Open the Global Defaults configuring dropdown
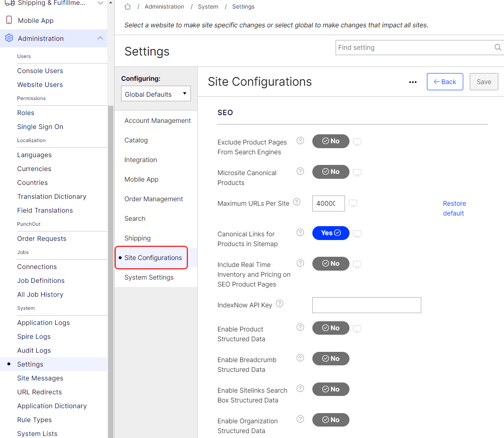Image resolution: width=504 pixels, height=438 pixels. tap(156, 93)
